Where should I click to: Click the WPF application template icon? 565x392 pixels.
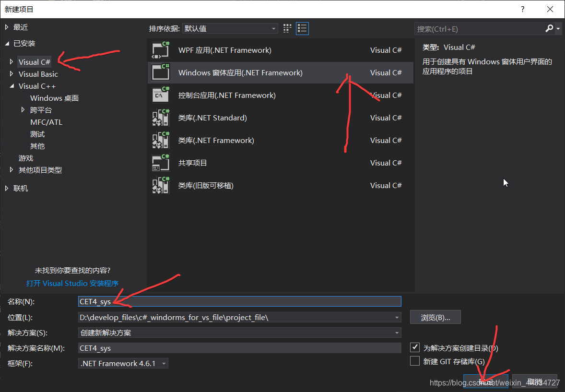pyautogui.click(x=160, y=50)
